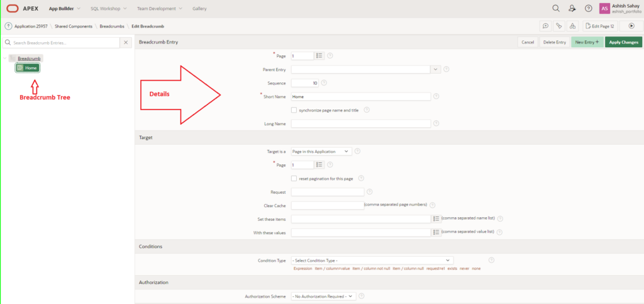Screen dimensions: 644x304
Task: Click the up-arrow icon beside Application 25957
Action: point(8,26)
